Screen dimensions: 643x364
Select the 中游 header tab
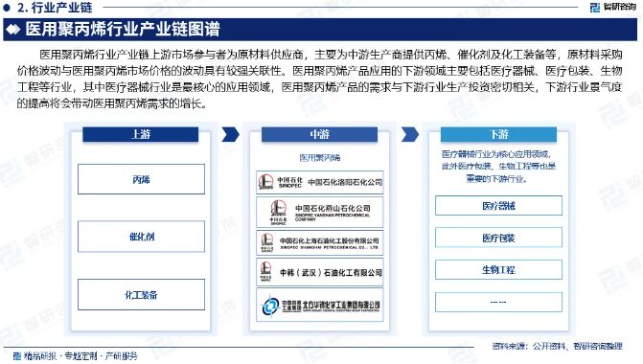click(x=319, y=134)
